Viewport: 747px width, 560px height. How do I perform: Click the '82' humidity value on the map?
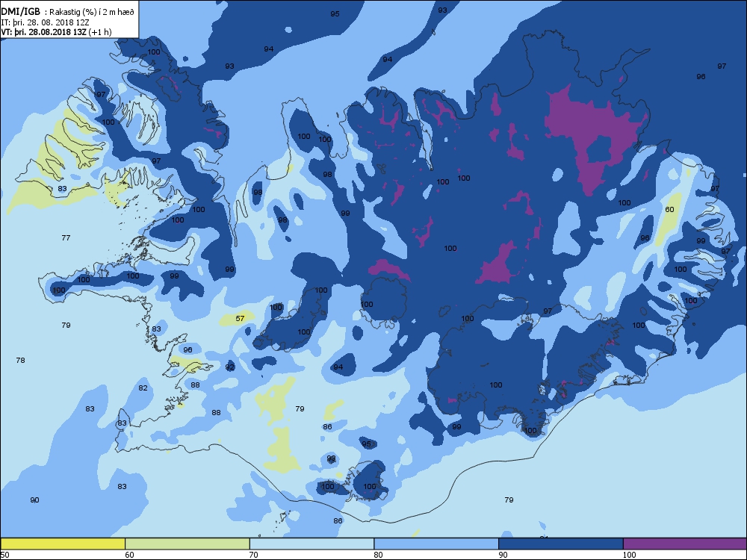tap(143, 388)
